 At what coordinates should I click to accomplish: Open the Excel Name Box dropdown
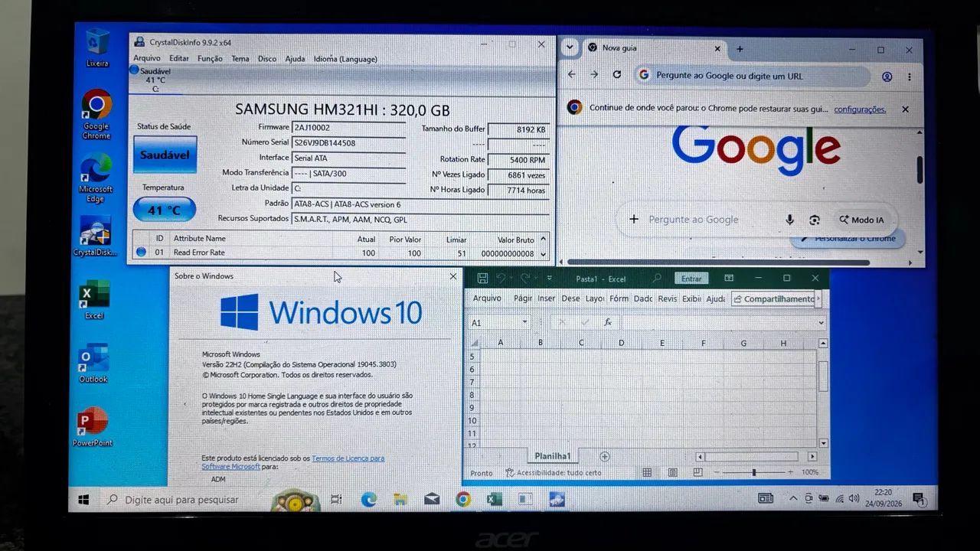[x=524, y=322]
